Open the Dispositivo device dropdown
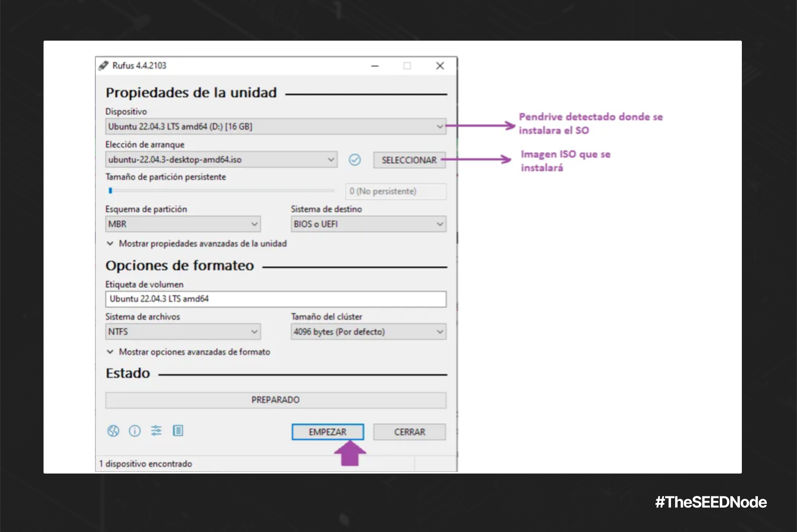 [276, 126]
